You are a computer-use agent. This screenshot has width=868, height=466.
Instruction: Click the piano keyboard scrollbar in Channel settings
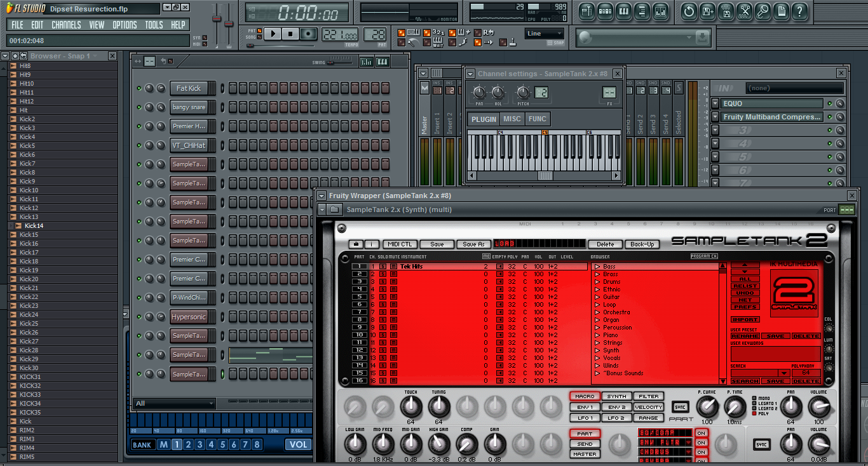[545, 176]
